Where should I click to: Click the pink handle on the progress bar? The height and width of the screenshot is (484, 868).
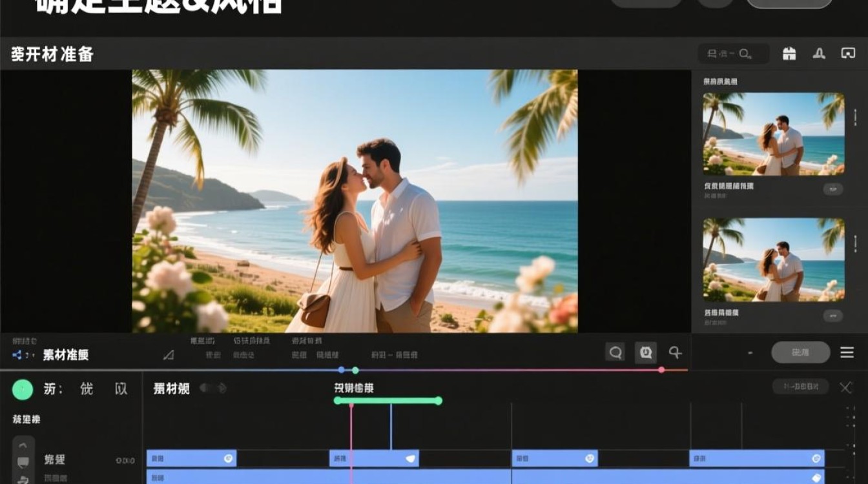[661, 370]
